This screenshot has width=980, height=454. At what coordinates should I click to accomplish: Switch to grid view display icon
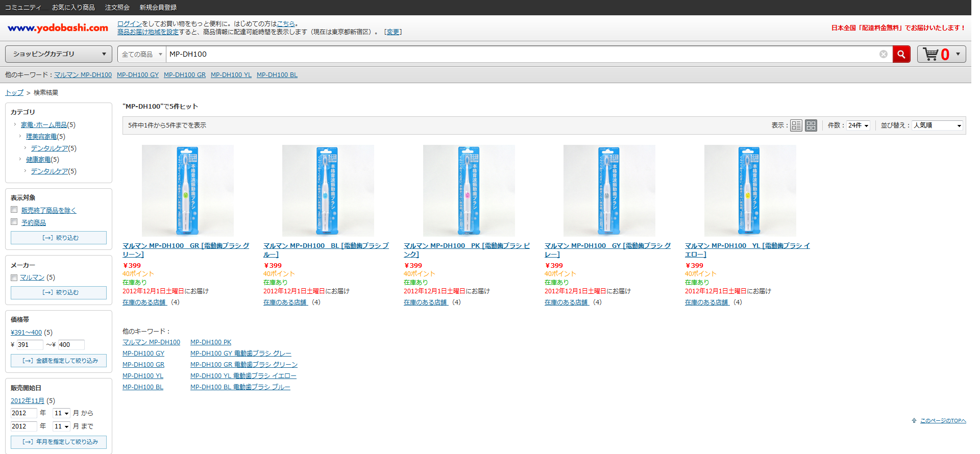[811, 125]
